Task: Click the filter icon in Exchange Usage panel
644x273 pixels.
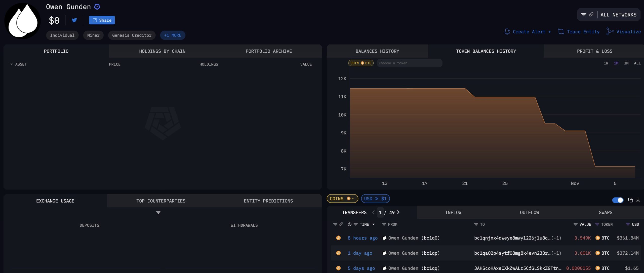Action: pyautogui.click(x=158, y=213)
